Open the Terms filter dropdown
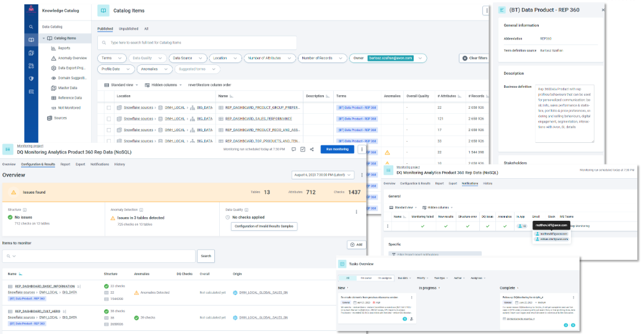644x334 pixels. tap(111, 58)
